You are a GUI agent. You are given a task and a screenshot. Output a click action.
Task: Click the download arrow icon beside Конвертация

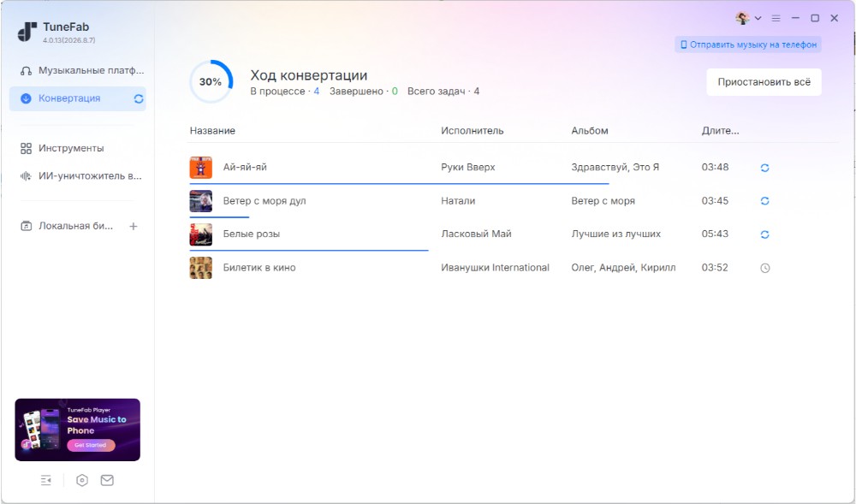pyautogui.click(x=26, y=98)
